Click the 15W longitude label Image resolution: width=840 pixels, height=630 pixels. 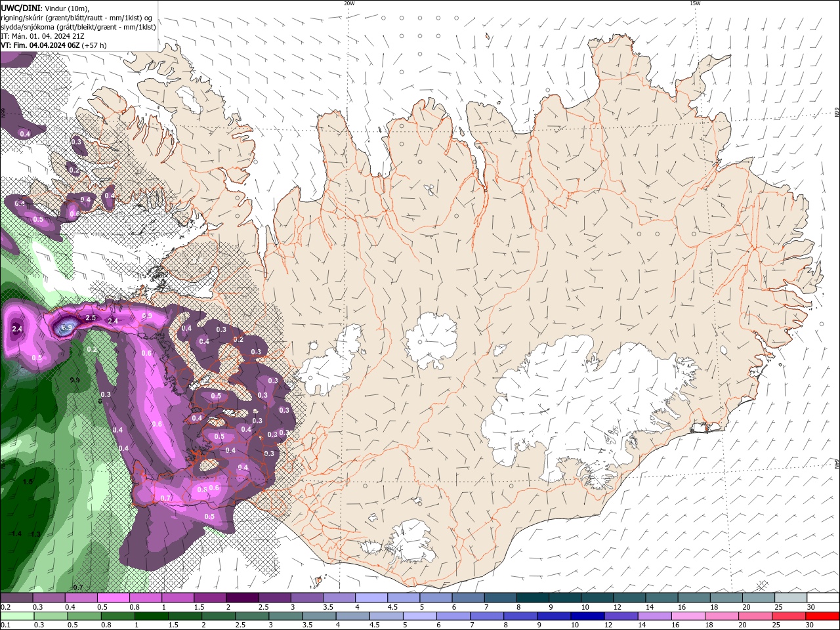pyautogui.click(x=695, y=3)
